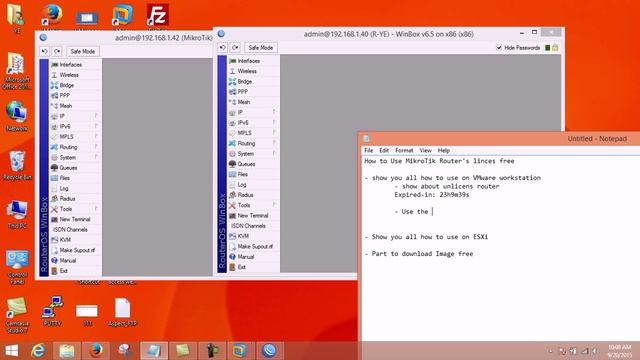Expand IP submenu in the R-YE WinBox window

(x=253, y=112)
